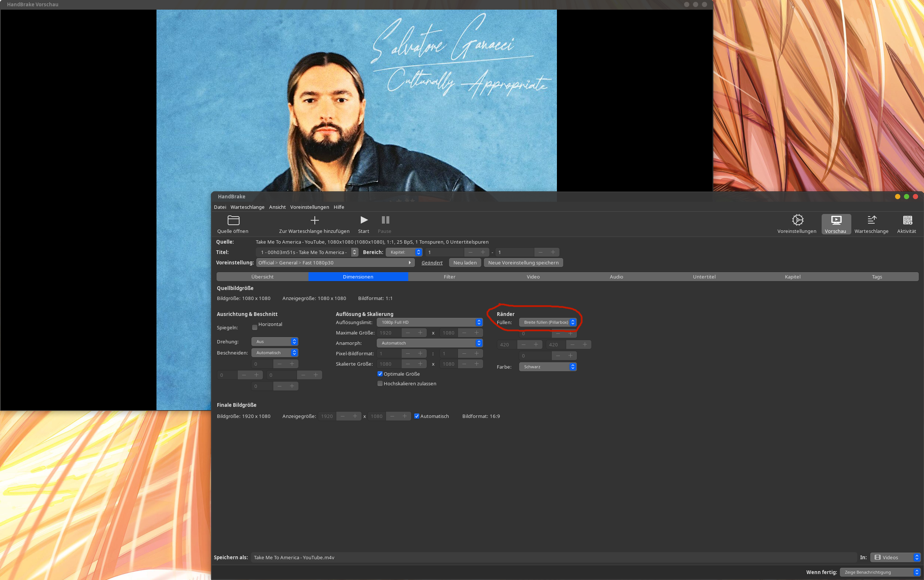Open the Farbe Schwarz color dropdown

click(547, 367)
